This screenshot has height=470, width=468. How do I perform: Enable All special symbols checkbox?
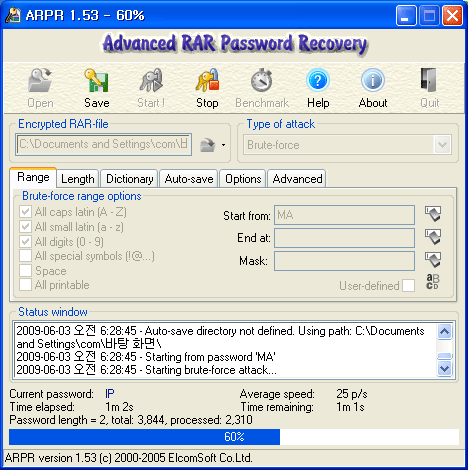point(25,256)
